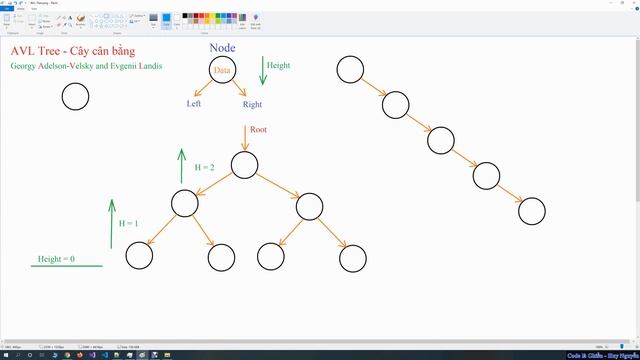Collapse the ribbon with the chevron arrow
Viewport: 640px width, 360px height.
point(631,9)
